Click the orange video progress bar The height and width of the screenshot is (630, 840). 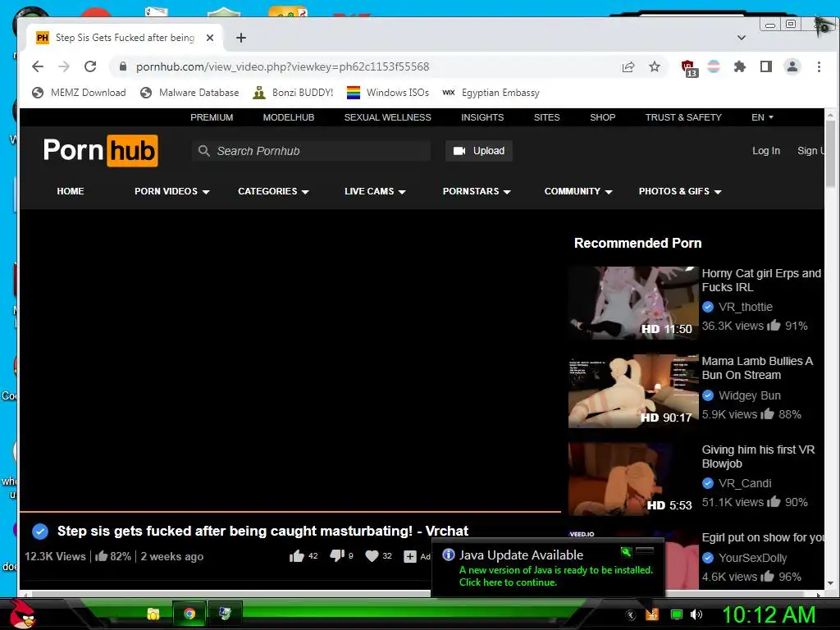point(290,512)
